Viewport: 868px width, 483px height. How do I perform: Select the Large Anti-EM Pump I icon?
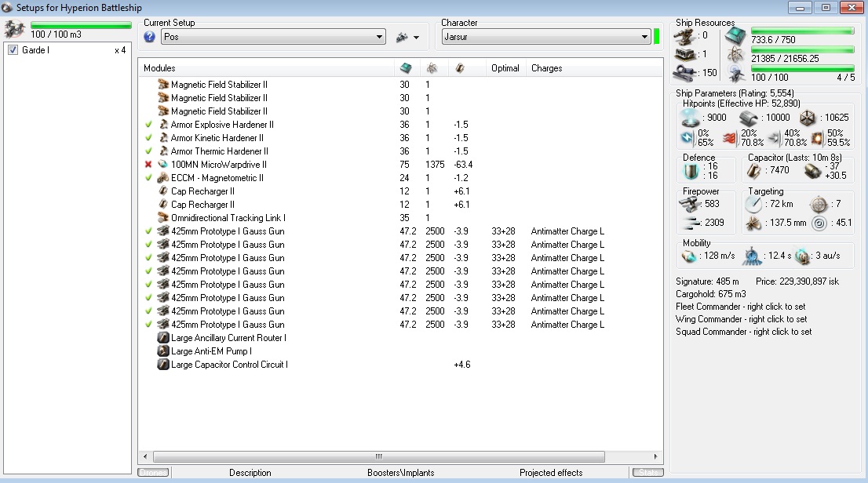pos(163,350)
